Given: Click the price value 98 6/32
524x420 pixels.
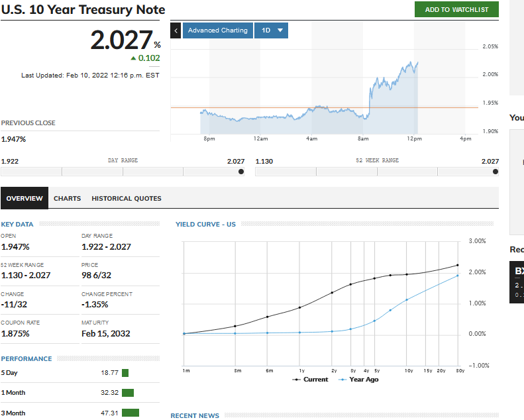Looking at the screenshot, I should 96,276.
